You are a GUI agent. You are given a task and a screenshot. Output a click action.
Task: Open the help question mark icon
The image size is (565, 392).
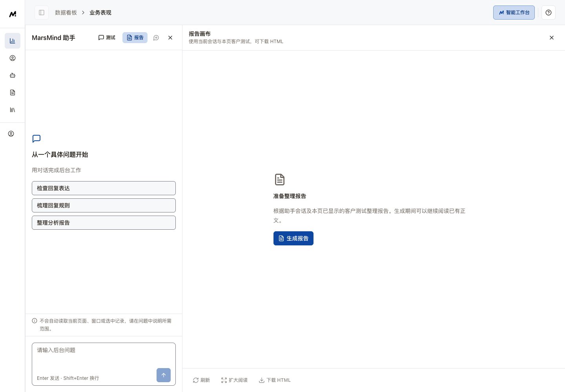tap(549, 13)
